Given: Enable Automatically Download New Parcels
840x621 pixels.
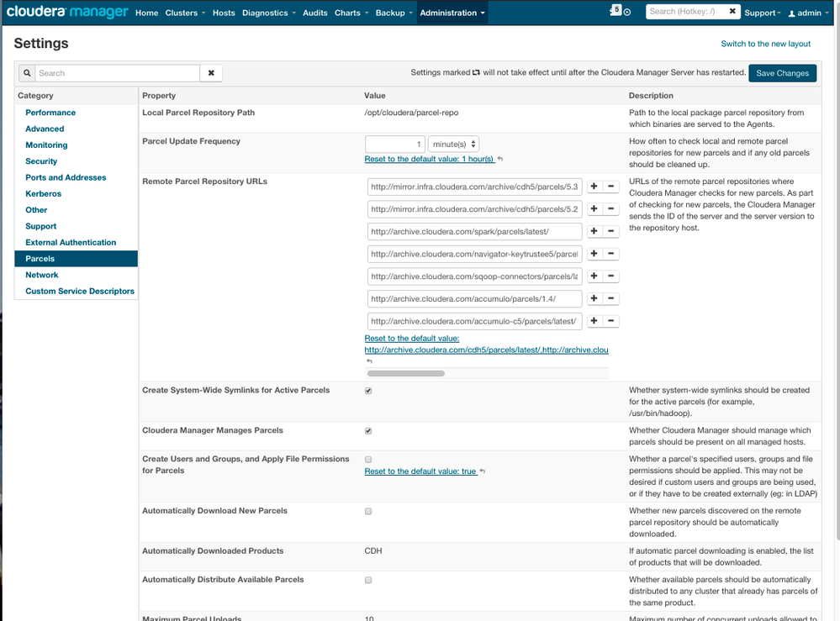Looking at the screenshot, I should (x=368, y=511).
